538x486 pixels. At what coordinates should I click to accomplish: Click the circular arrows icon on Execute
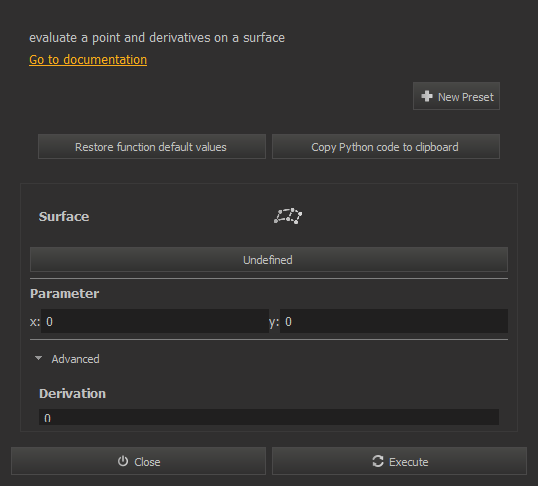(x=378, y=461)
